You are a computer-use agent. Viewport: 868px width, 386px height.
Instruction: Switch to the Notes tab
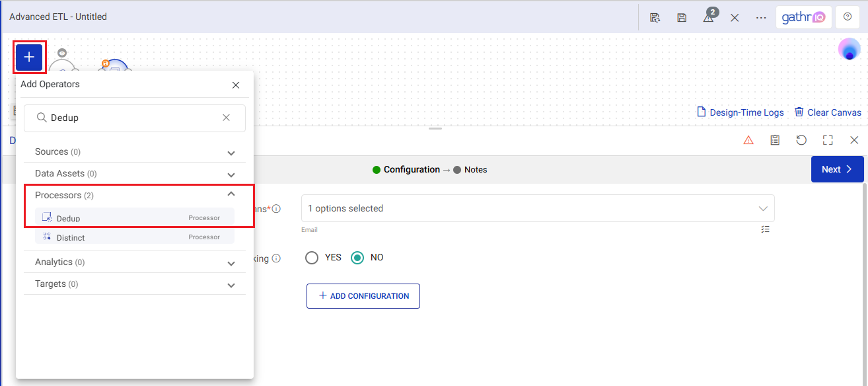point(475,169)
